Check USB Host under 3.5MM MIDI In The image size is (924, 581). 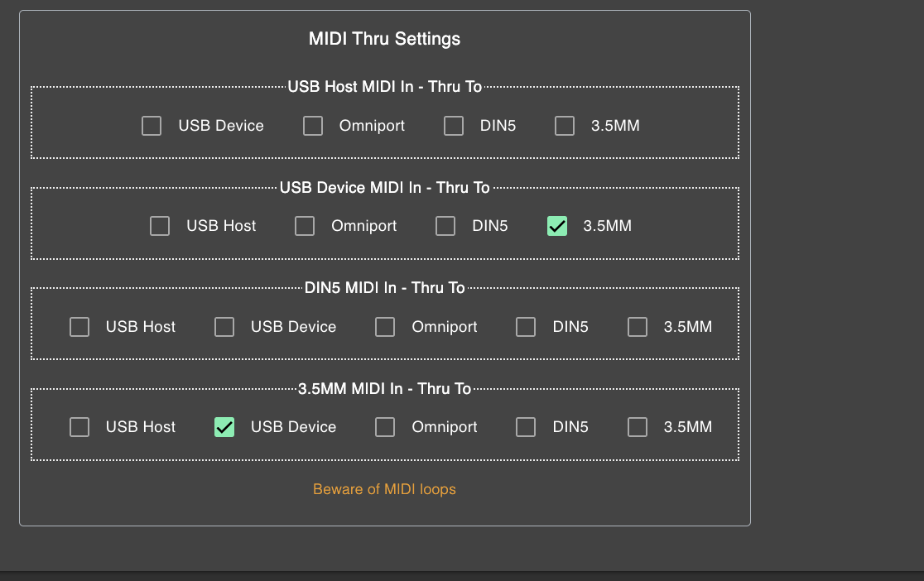[x=79, y=427]
